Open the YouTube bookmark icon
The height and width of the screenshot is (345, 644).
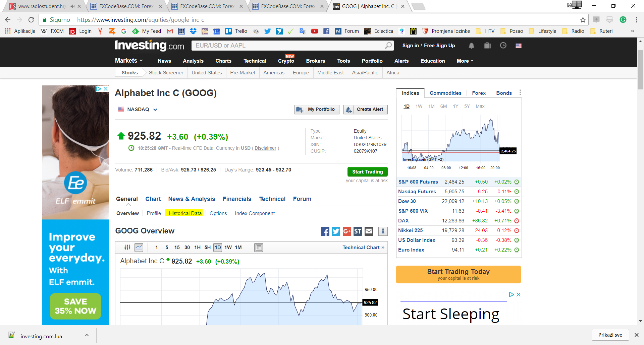tap(315, 31)
